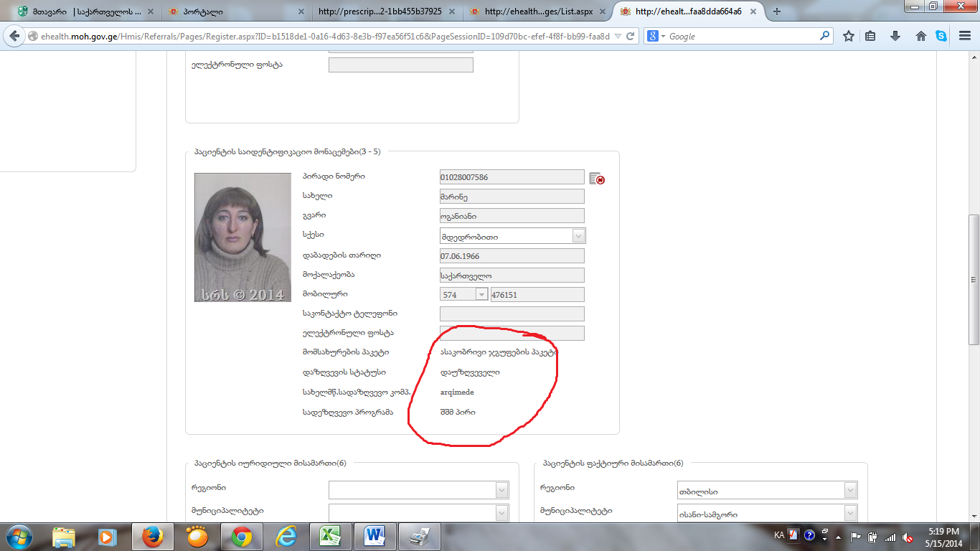This screenshot has height=551, width=980.
Task: Open the mobile prefix 574 dropdown
Action: pyautogui.click(x=481, y=294)
